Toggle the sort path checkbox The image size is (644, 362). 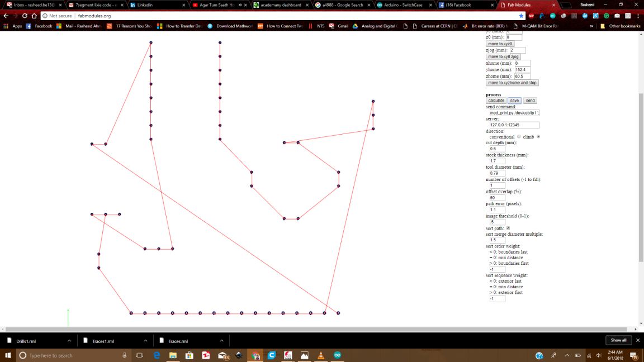coord(508,228)
